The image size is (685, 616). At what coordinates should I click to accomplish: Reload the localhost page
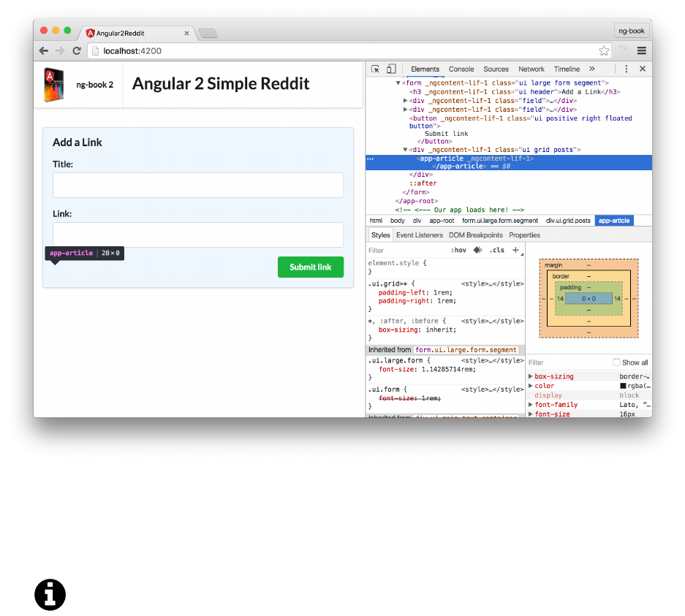[x=77, y=50]
